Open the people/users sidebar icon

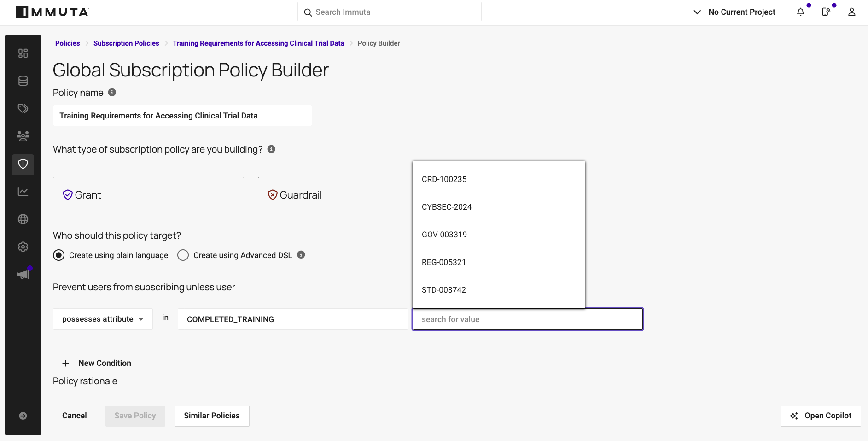[23, 136]
